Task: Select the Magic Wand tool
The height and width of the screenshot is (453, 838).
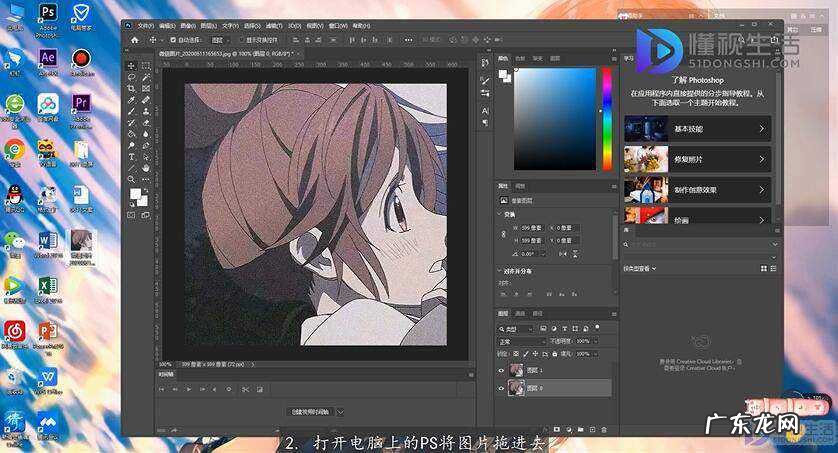Action: tap(146, 77)
